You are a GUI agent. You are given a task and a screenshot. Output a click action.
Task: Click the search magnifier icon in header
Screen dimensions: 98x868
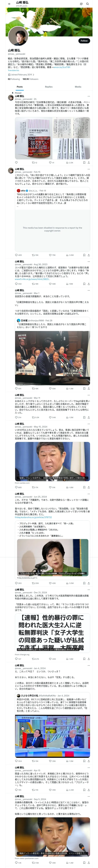coord(88,4)
